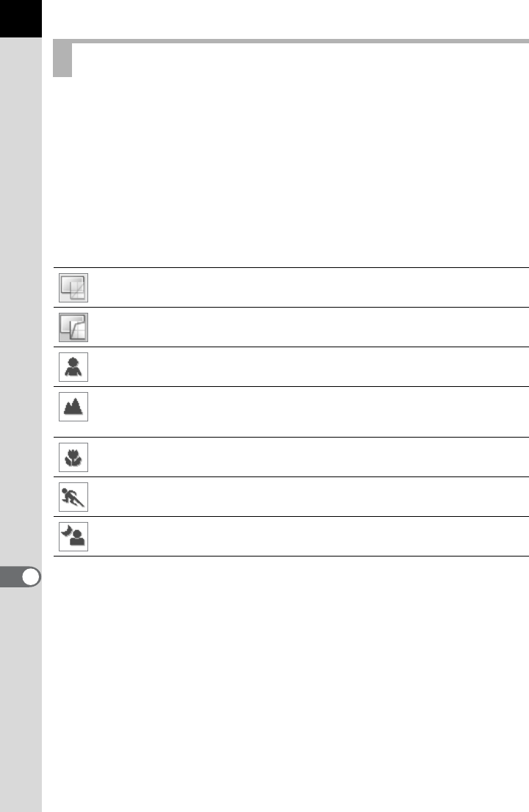Select the curved tone curve icon

(73, 327)
